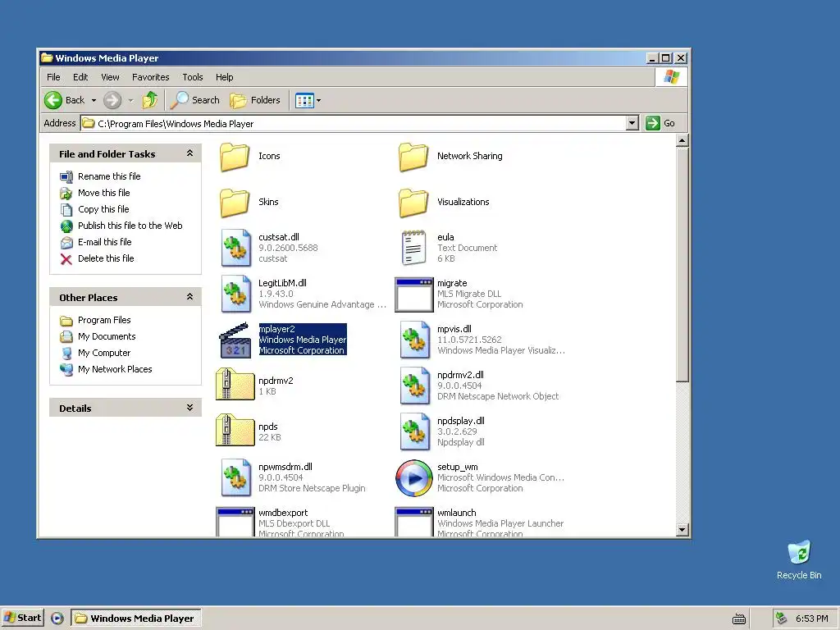Select the mpvis.dll file icon
This screenshot has width=840, height=630.
click(x=414, y=340)
